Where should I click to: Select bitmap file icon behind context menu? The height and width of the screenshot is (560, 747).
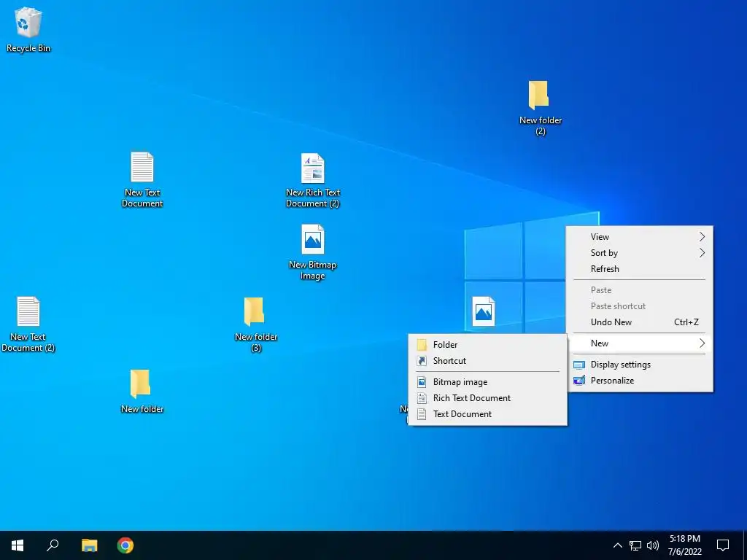(x=484, y=311)
